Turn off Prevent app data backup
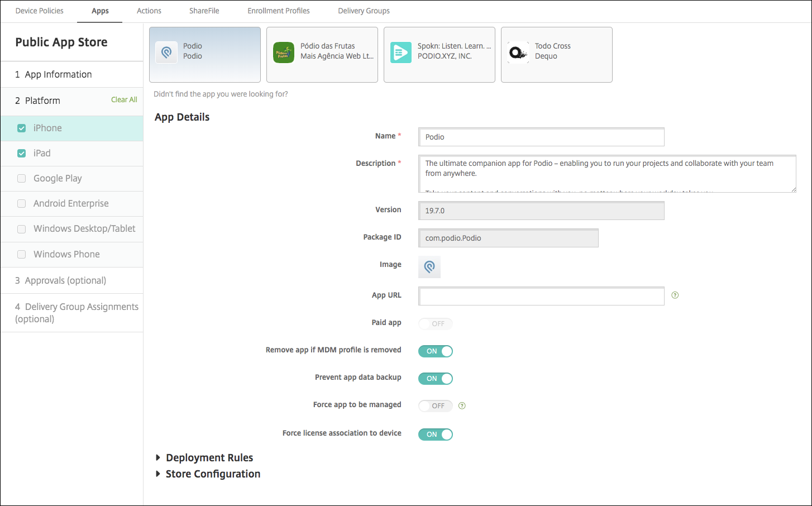Screen dimensions: 812x506 pyautogui.click(x=436, y=379)
